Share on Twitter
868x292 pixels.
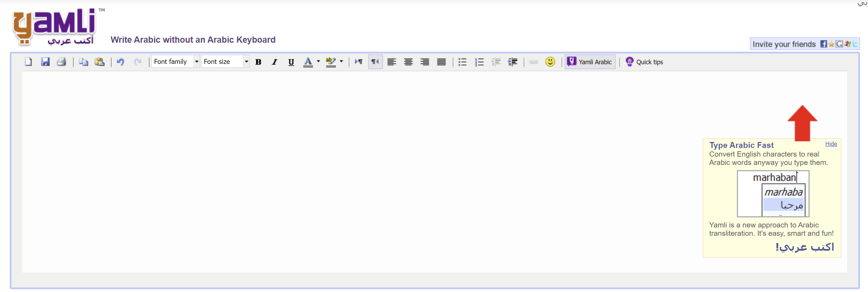coord(854,44)
